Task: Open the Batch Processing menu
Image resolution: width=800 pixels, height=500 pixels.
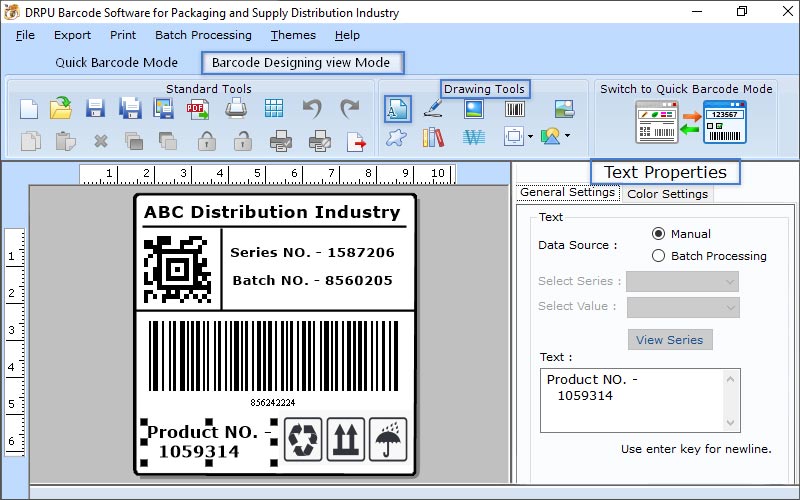Action: click(203, 35)
